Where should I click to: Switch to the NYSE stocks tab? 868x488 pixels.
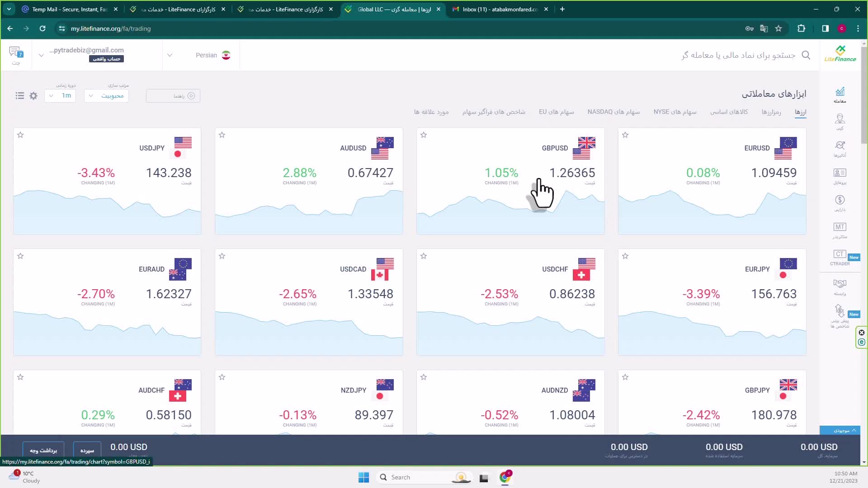[x=675, y=112]
